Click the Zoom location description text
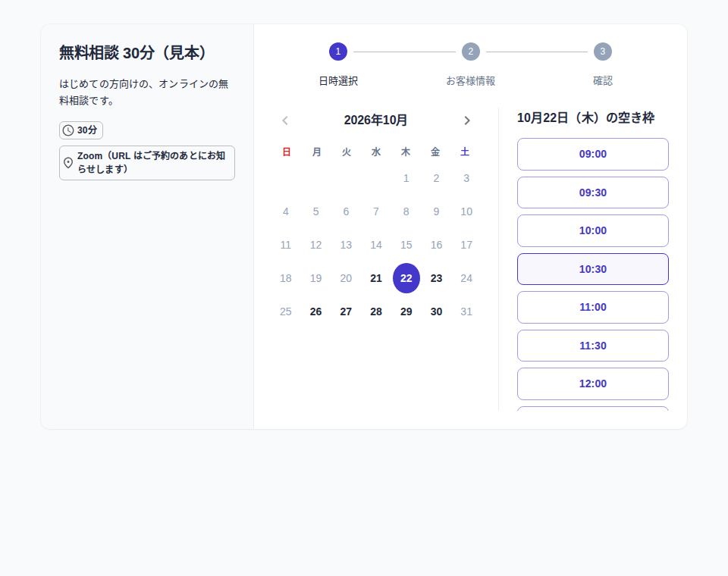The width and height of the screenshot is (728, 576). click(x=152, y=162)
